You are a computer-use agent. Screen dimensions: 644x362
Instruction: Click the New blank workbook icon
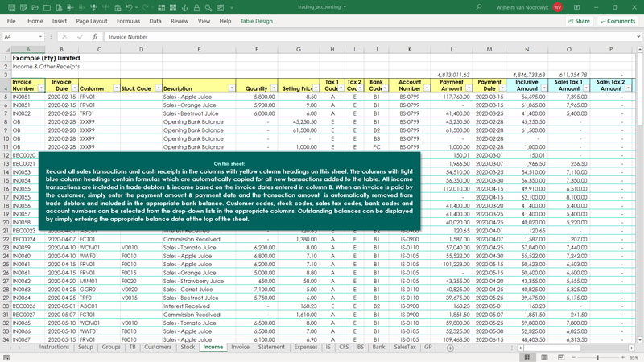47,7
